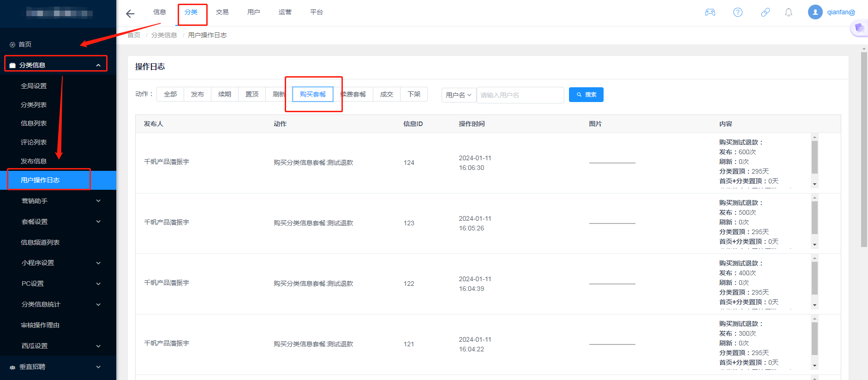Viewport: 868px width, 380px height.
Task: Switch to the 分类 top tab
Action: 191,12
